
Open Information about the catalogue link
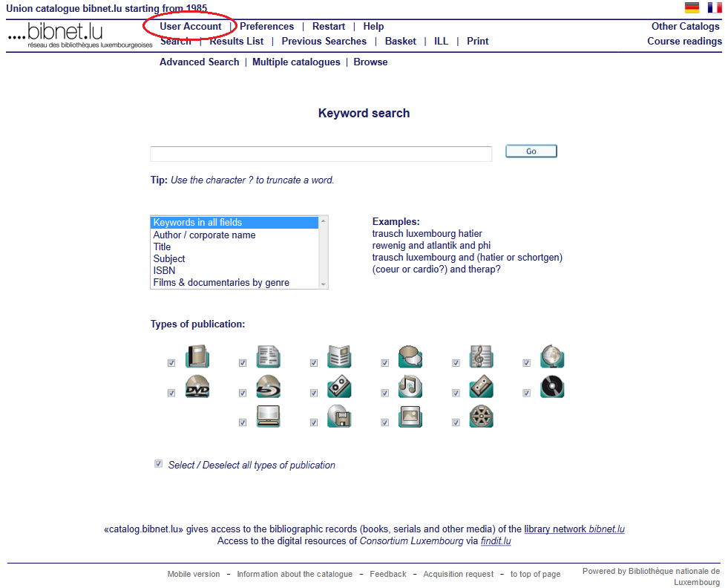point(295,574)
